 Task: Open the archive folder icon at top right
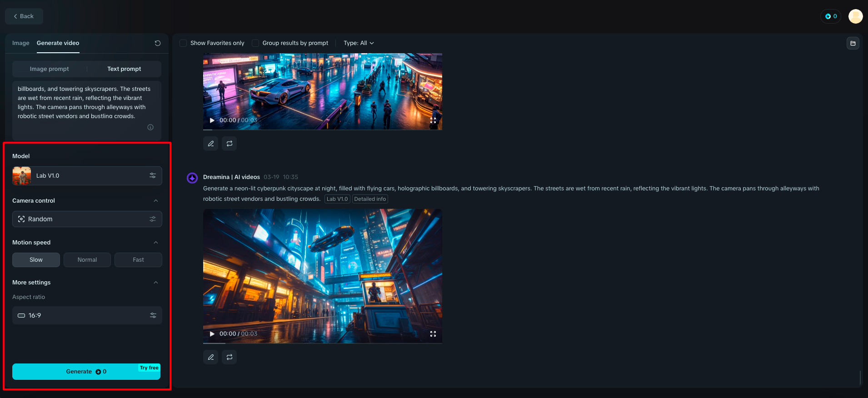point(853,43)
